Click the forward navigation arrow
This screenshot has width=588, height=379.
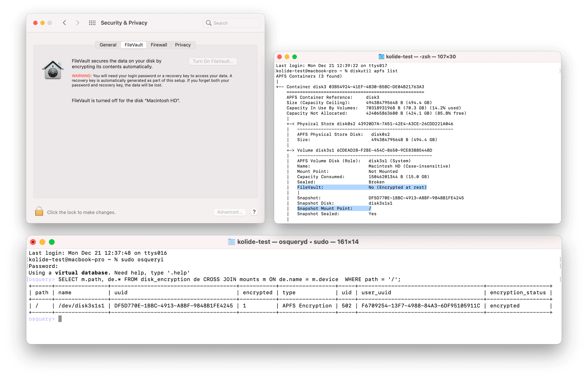(78, 23)
